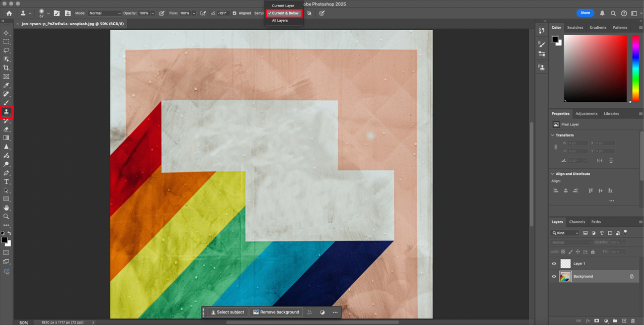Open the blending Mode dropdown
The image size is (644, 325).
[x=105, y=13]
